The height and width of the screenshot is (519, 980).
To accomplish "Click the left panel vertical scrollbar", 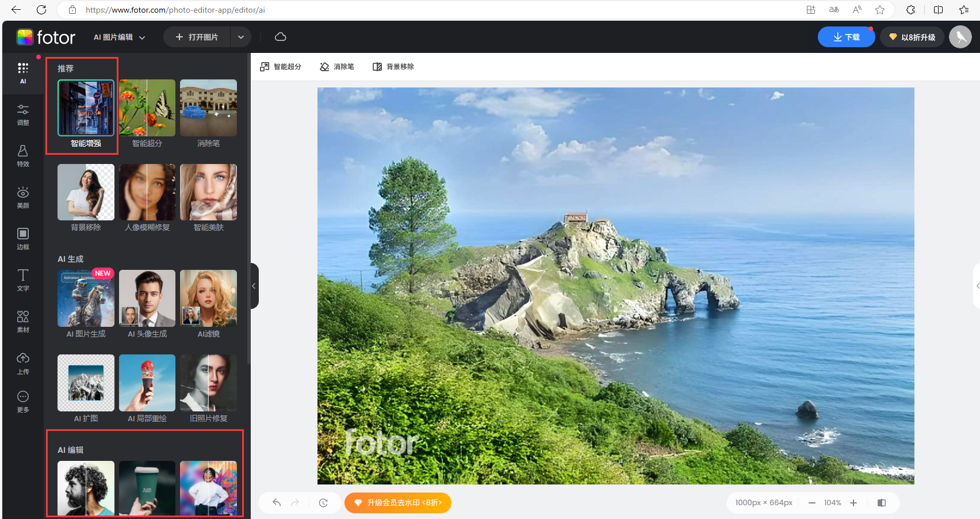I will [x=248, y=209].
